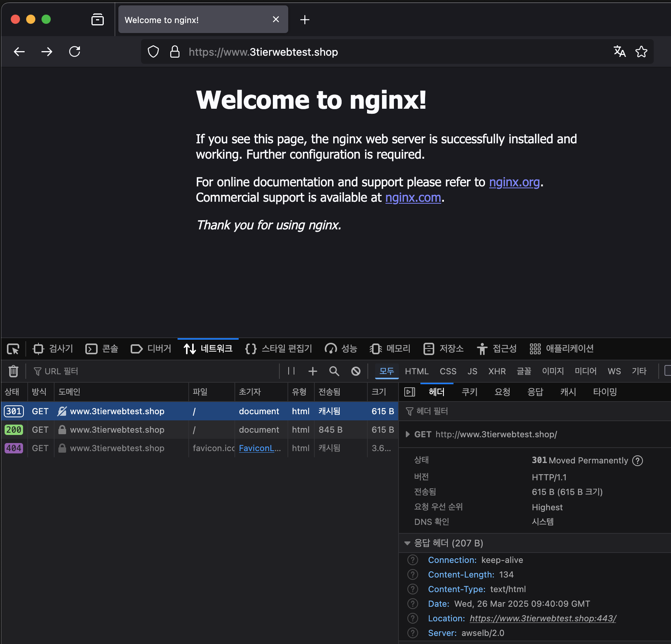Image resolution: width=671 pixels, height=644 pixels.
Task: Open the Inspector (검사기) panel
Action: (53, 349)
